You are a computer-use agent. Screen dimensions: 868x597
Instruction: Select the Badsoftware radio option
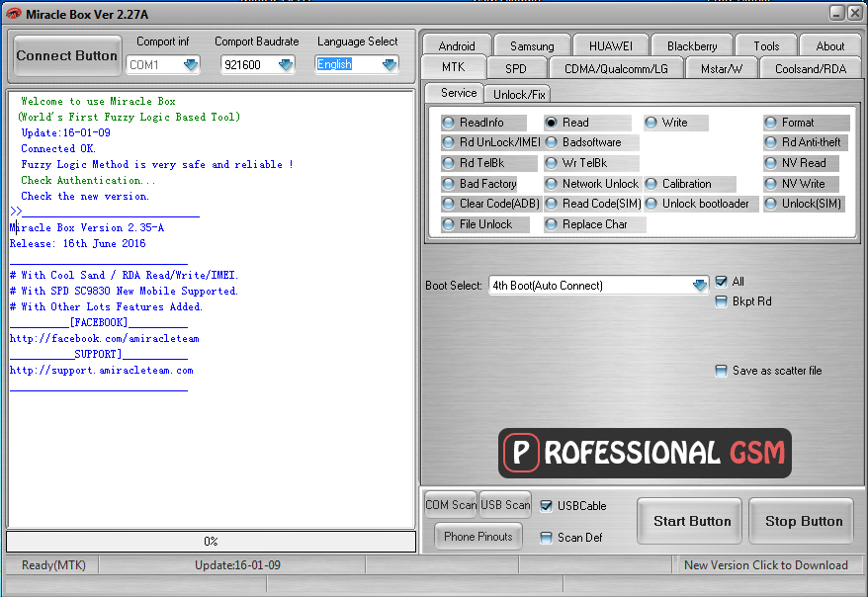591,142
